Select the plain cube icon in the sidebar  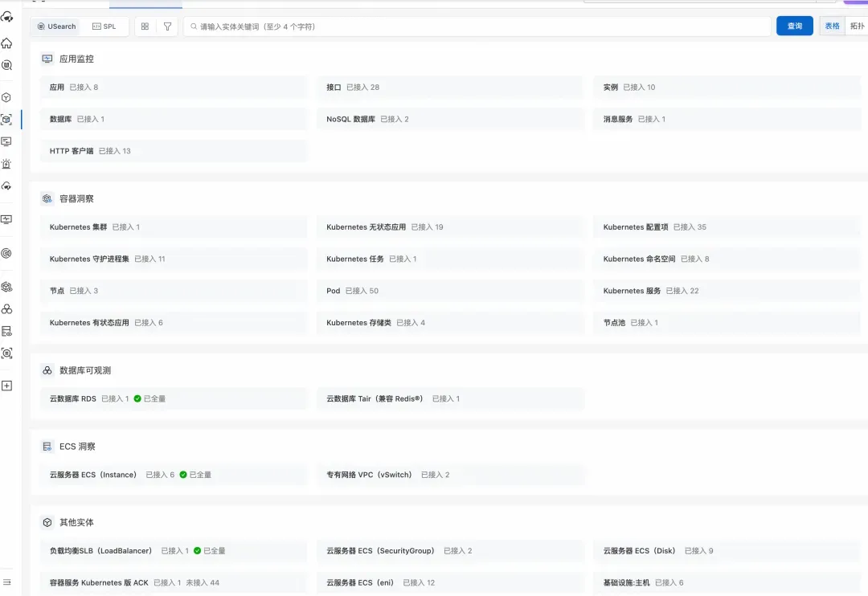pos(6,97)
